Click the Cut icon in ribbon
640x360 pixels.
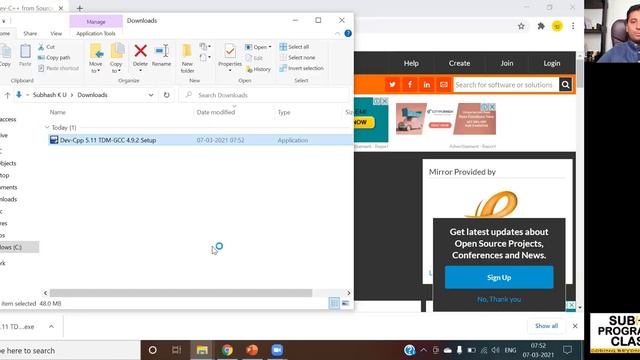tap(41, 47)
